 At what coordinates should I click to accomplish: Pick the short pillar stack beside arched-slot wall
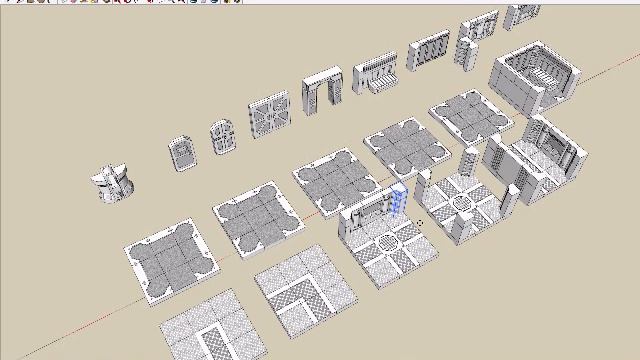tap(465, 55)
